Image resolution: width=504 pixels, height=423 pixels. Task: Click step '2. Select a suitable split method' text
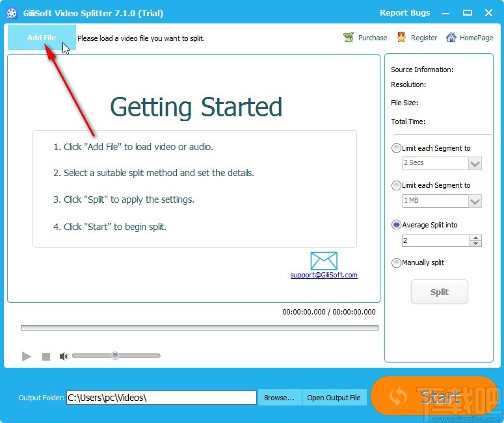click(153, 173)
